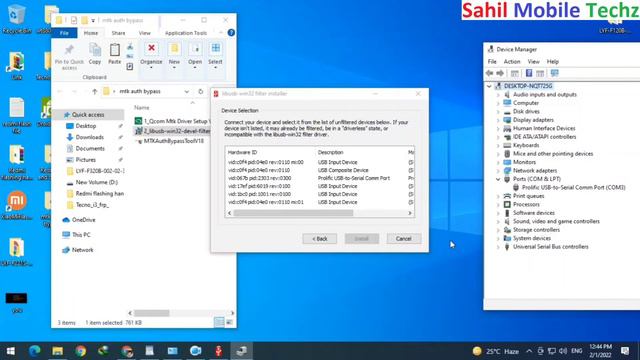This screenshot has width=640, height=360.
Task: Expand Universal Serial Bus controllers node
Action: coord(498,247)
